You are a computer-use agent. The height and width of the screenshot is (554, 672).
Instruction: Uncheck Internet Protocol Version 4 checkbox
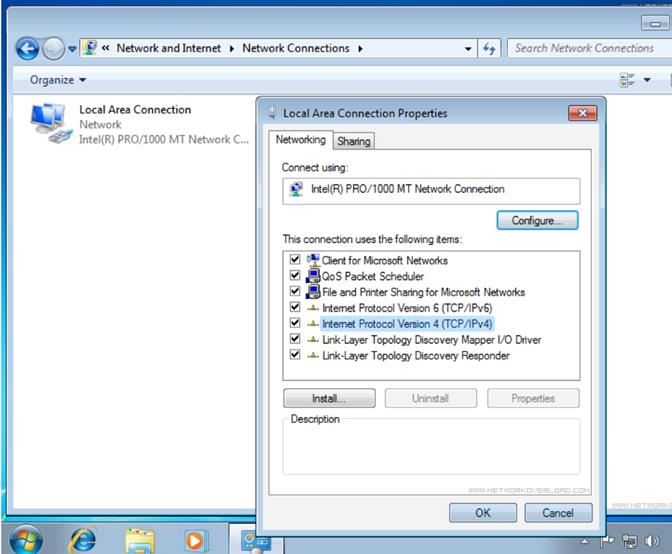[295, 323]
